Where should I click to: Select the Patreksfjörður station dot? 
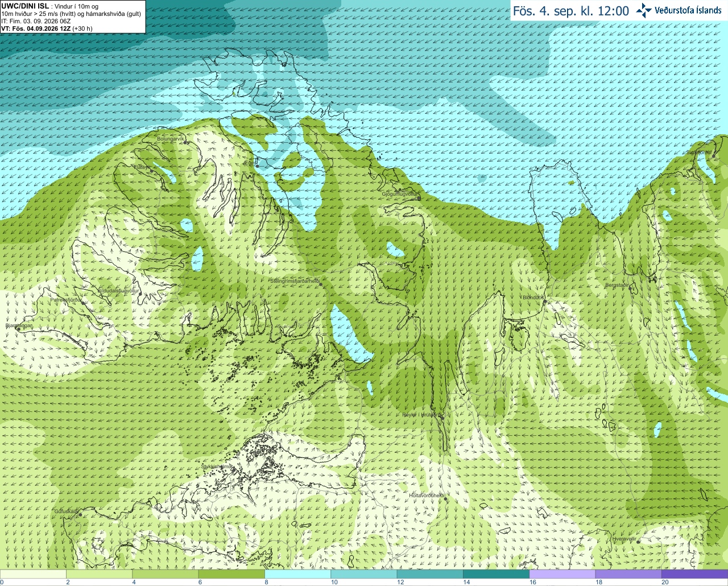83,303
